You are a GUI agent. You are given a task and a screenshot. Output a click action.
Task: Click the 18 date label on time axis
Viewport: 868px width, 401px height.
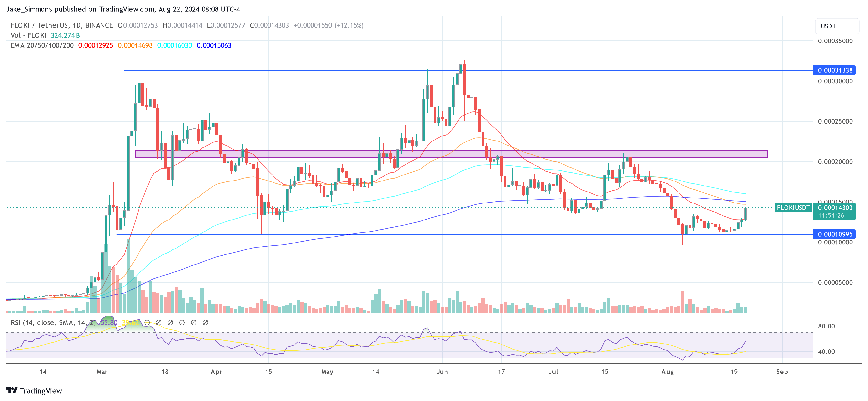tap(165, 372)
